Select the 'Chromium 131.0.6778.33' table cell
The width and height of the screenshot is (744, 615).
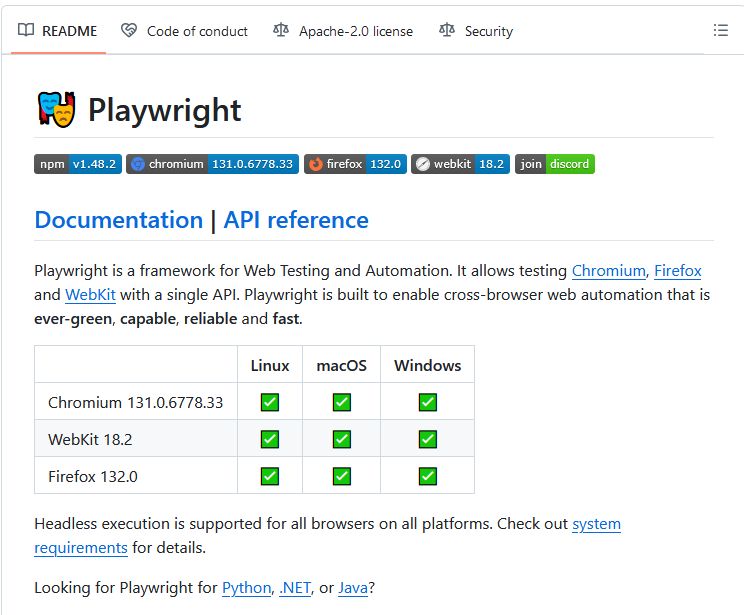(136, 402)
